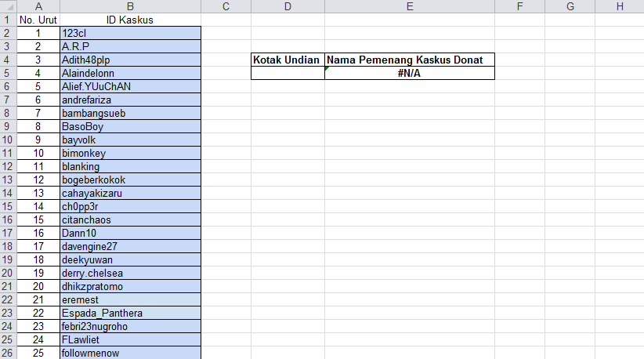Select the cell containing 'A.R.P'
This screenshot has width=644, height=359.
pos(130,46)
